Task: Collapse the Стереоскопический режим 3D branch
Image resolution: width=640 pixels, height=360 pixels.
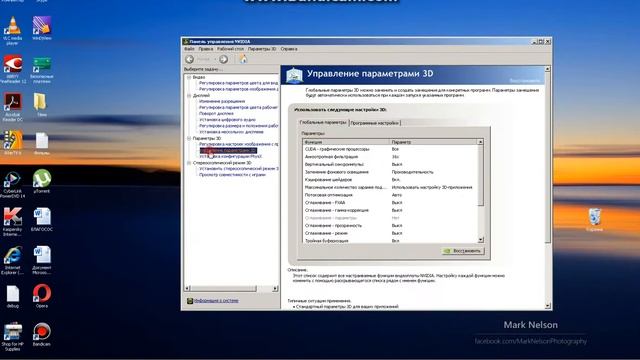Action: tap(189, 163)
